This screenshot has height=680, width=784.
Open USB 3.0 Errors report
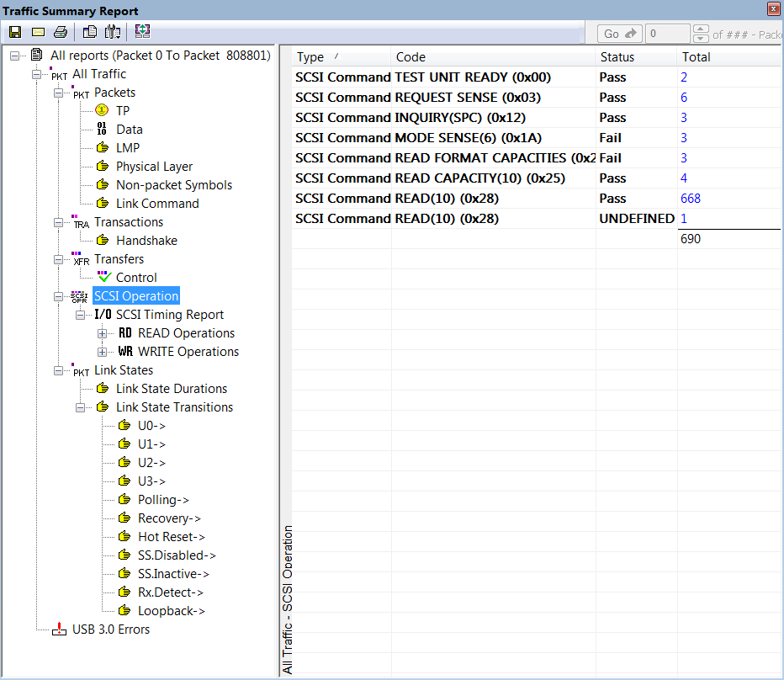[110, 629]
